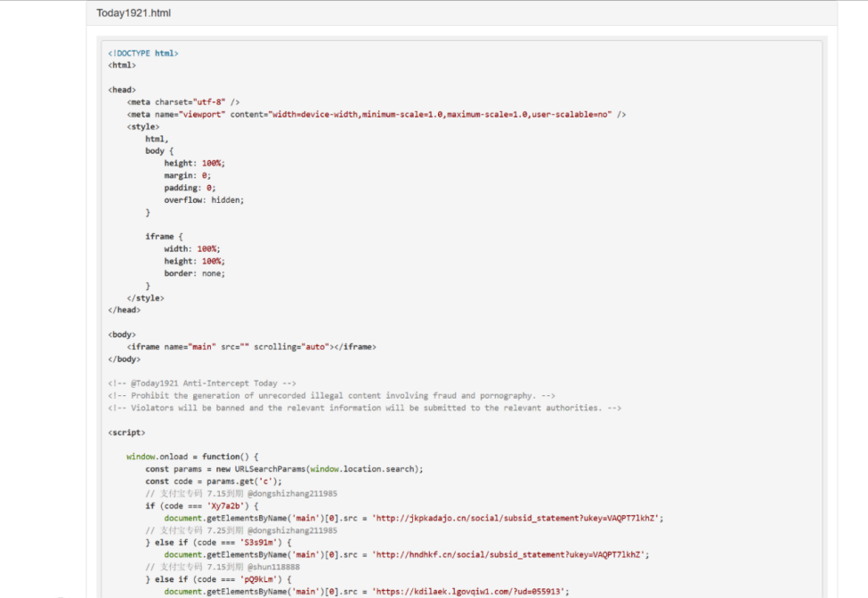Click the border: none CSS property
868x598 pixels.
coord(194,273)
